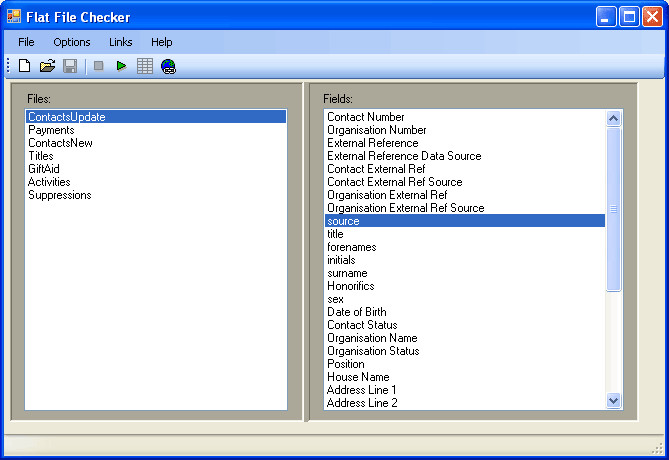Open the Links menu
Screen dimensions: 669x460
[121, 42]
